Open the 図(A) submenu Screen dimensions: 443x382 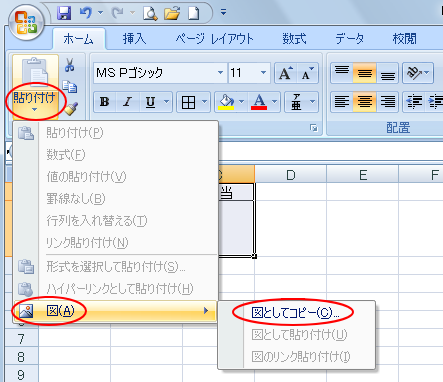[115, 311]
